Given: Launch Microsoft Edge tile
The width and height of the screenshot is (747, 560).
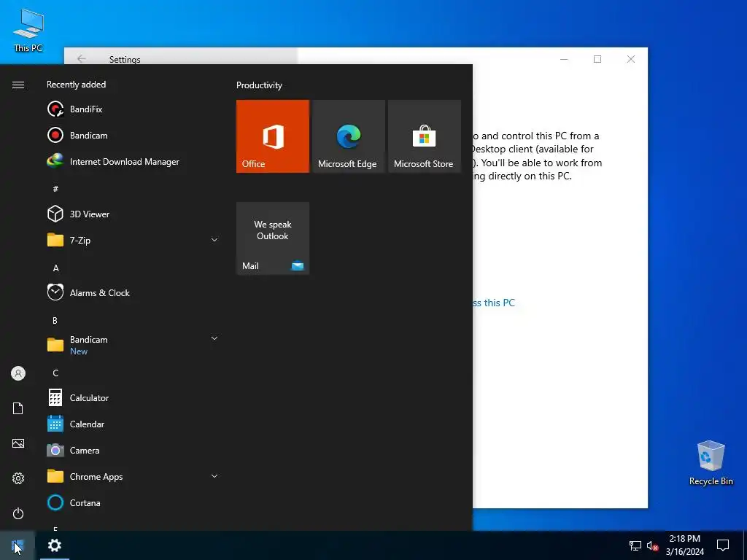Looking at the screenshot, I should [x=348, y=136].
